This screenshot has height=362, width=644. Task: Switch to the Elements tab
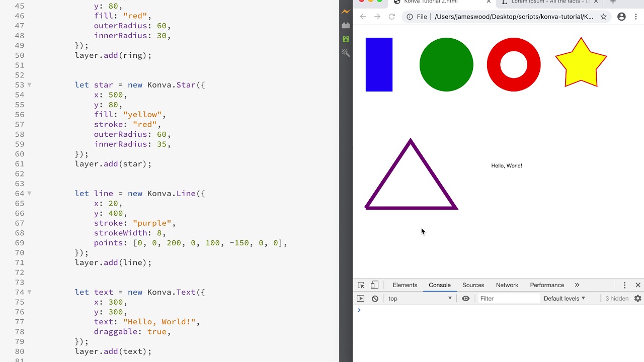coord(405,285)
